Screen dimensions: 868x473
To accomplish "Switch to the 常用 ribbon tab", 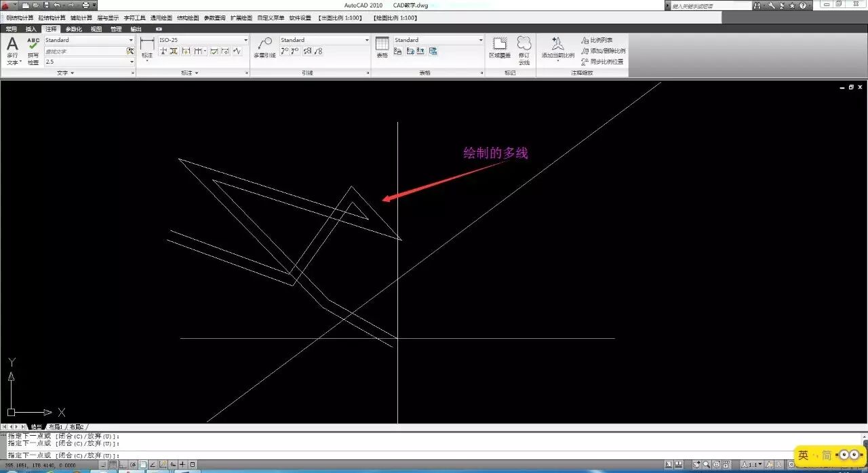I will pyautogui.click(x=11, y=29).
